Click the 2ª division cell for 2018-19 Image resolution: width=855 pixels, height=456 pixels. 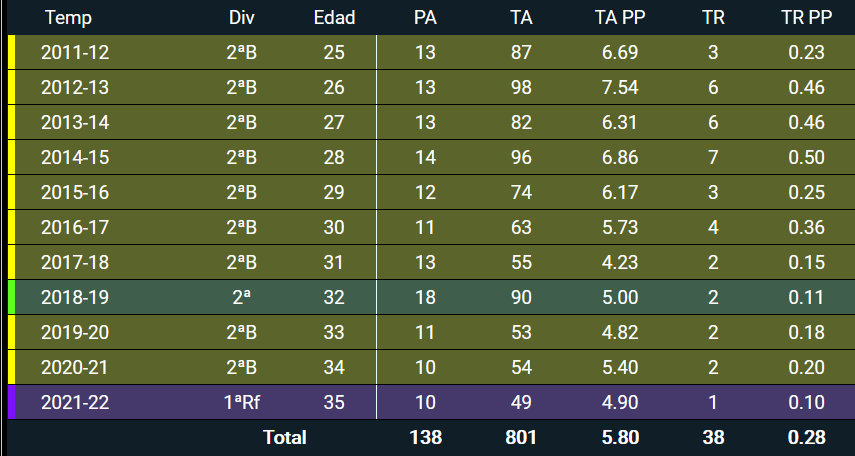(x=242, y=297)
